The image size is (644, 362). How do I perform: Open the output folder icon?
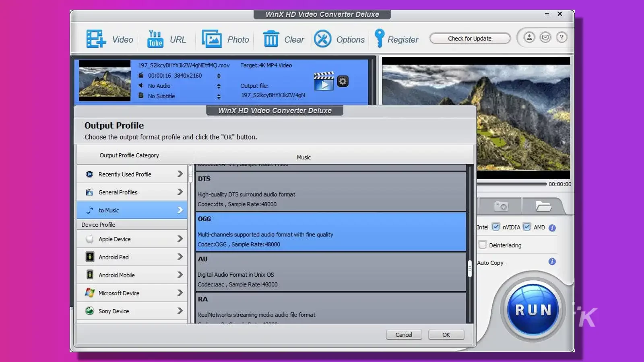(x=543, y=206)
